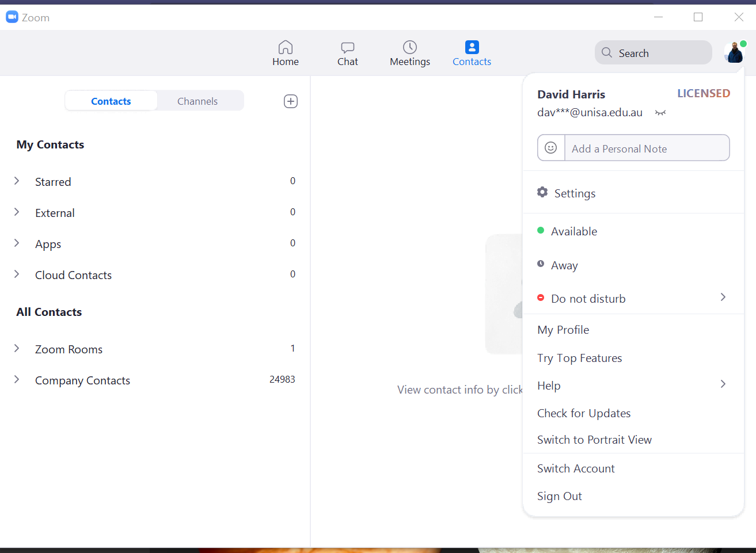Image resolution: width=756 pixels, height=553 pixels.
Task: Click the Zoom Rooms count of 1
Action: 292,348
